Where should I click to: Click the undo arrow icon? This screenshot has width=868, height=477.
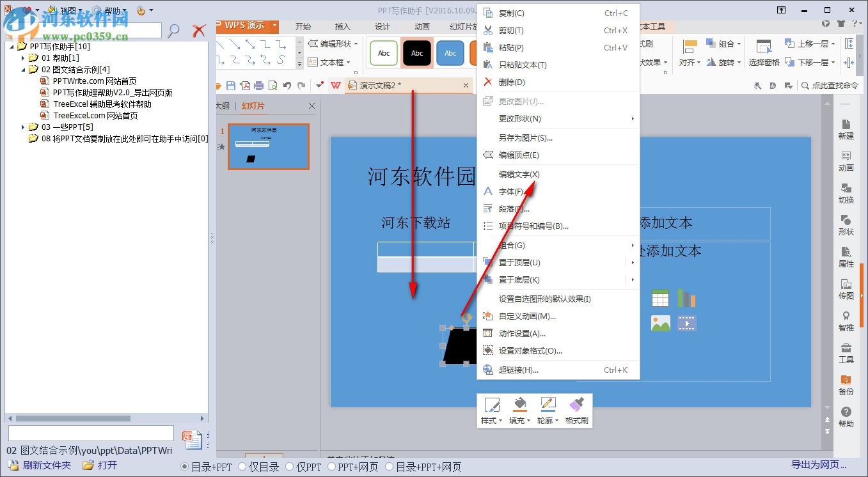click(287, 86)
